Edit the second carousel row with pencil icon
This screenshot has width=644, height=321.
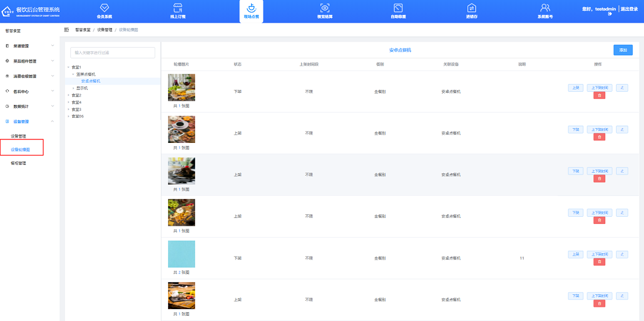coord(622,129)
